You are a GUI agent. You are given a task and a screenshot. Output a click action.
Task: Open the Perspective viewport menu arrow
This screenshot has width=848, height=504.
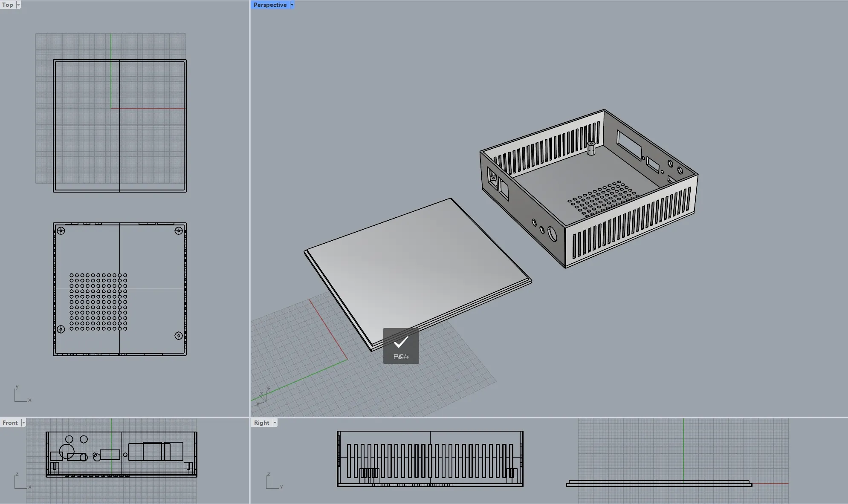(292, 5)
